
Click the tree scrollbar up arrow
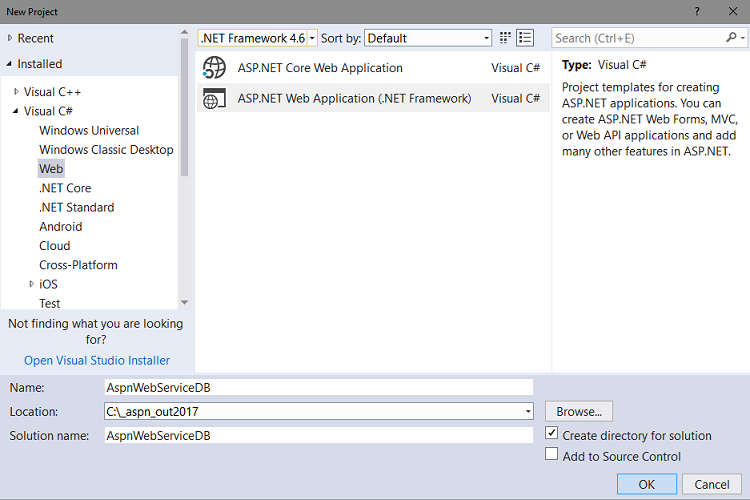185,32
